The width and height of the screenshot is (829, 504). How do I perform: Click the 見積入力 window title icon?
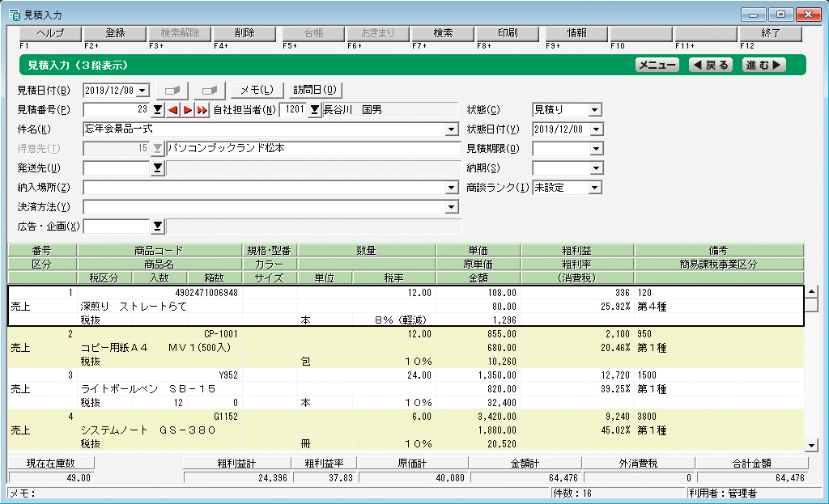[15, 15]
